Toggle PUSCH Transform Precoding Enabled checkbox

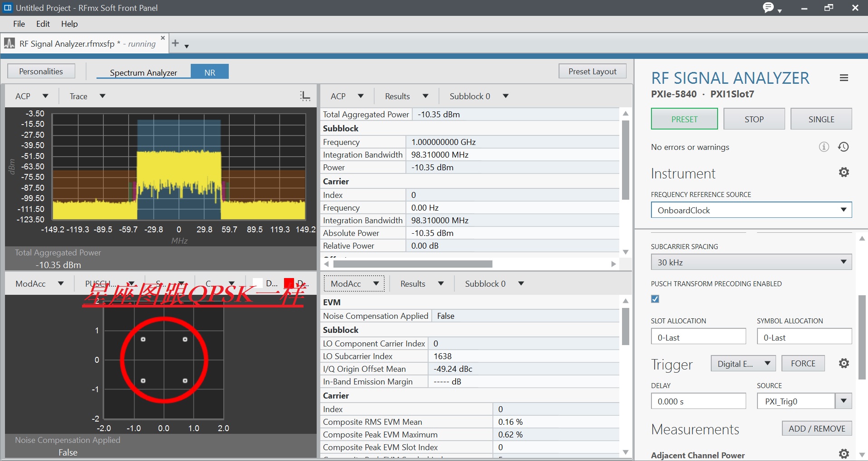pos(655,299)
